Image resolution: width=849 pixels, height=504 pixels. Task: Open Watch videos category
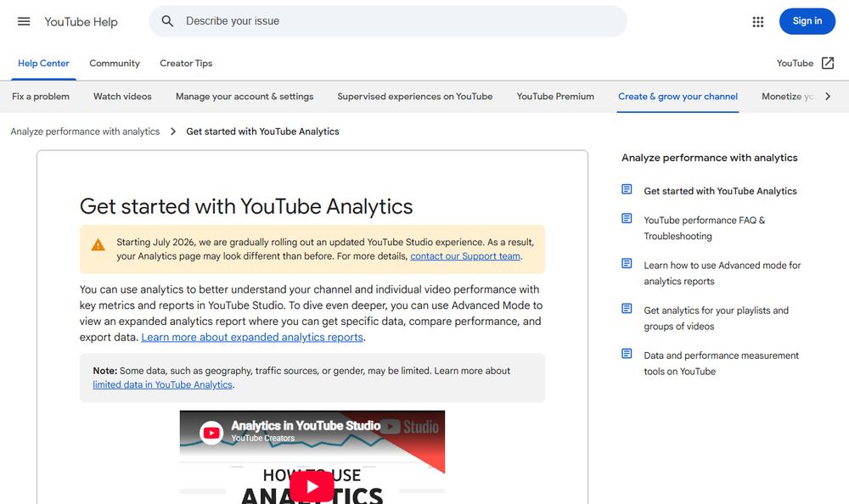pyautogui.click(x=122, y=97)
